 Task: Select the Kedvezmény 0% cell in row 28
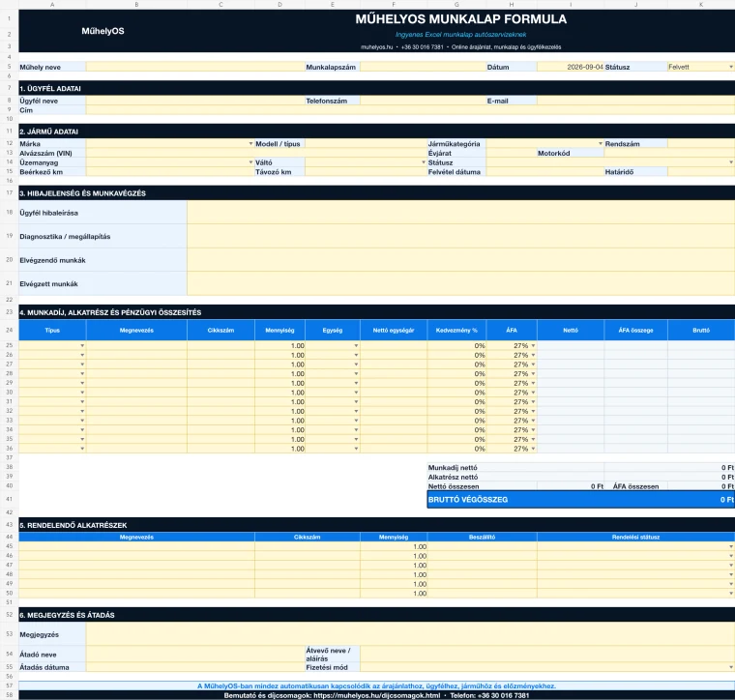457,374
